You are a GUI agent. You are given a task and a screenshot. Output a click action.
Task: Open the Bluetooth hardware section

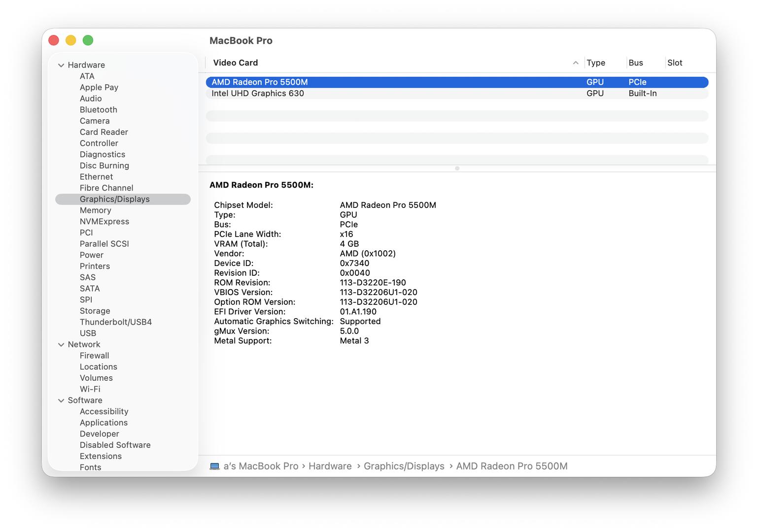[x=99, y=110]
